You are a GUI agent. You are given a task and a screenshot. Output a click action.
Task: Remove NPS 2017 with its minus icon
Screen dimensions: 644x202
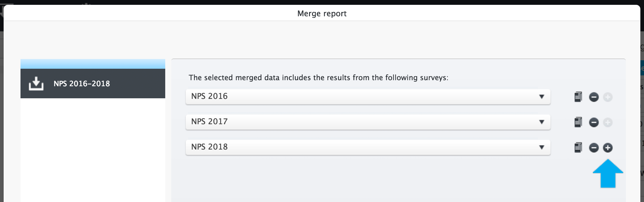[594, 122]
